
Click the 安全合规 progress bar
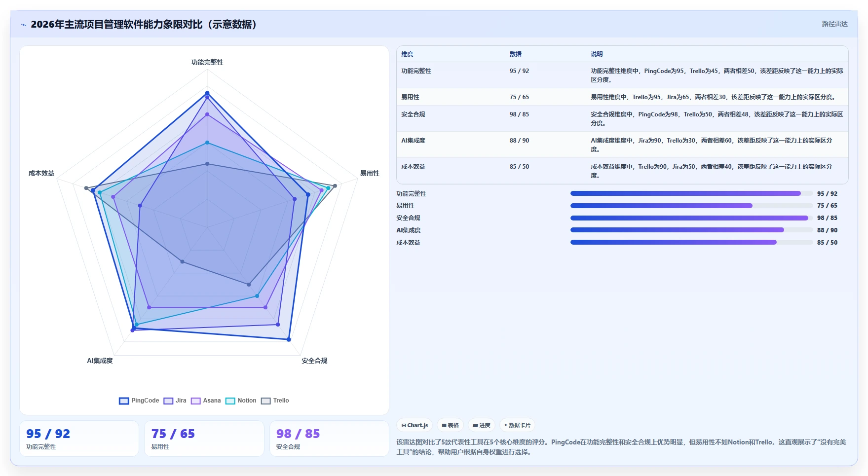pos(691,218)
